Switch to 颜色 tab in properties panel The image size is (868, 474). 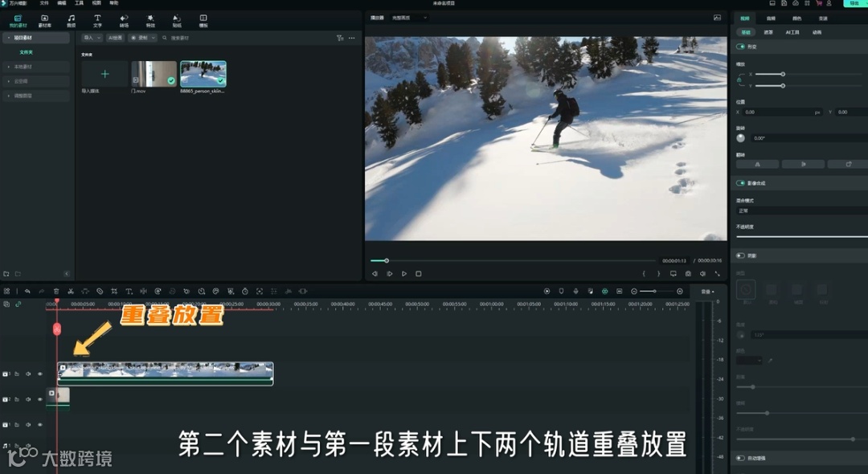pos(796,18)
